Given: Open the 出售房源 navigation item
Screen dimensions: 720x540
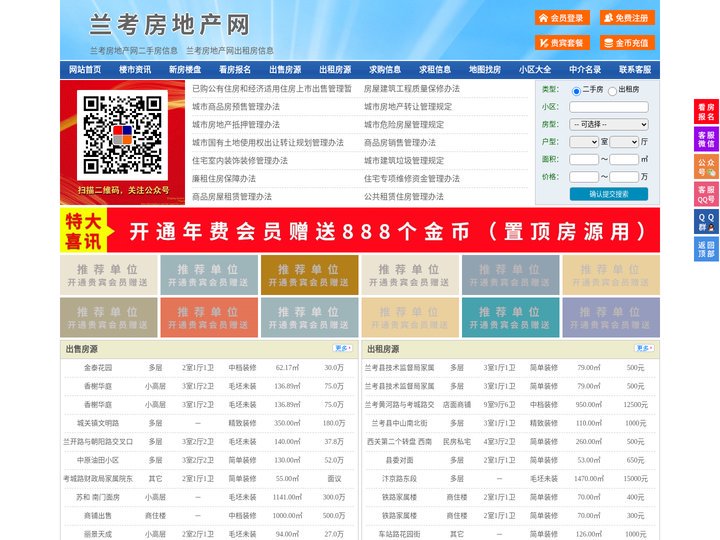Looking at the screenshot, I should (285, 70).
